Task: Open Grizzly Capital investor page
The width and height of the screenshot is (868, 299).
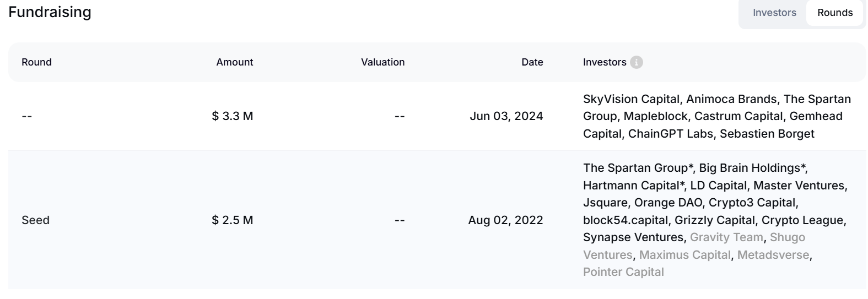Action: (x=715, y=220)
